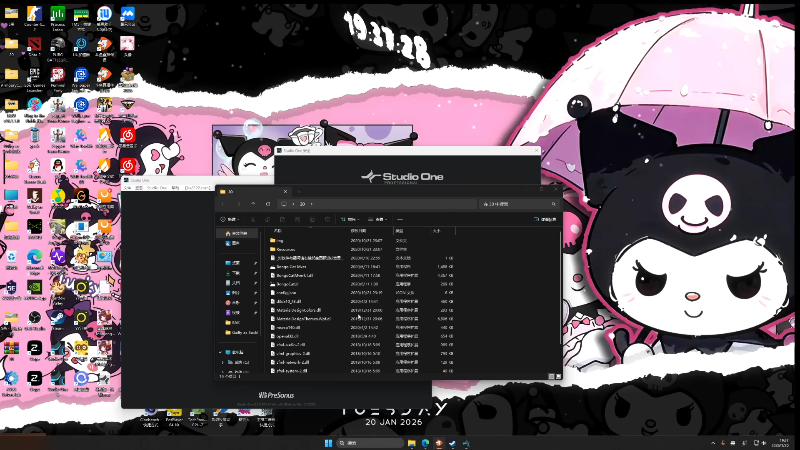The width and height of the screenshot is (800, 450).
Task: Toggle the Details pane in Explorer
Action: pos(545,219)
